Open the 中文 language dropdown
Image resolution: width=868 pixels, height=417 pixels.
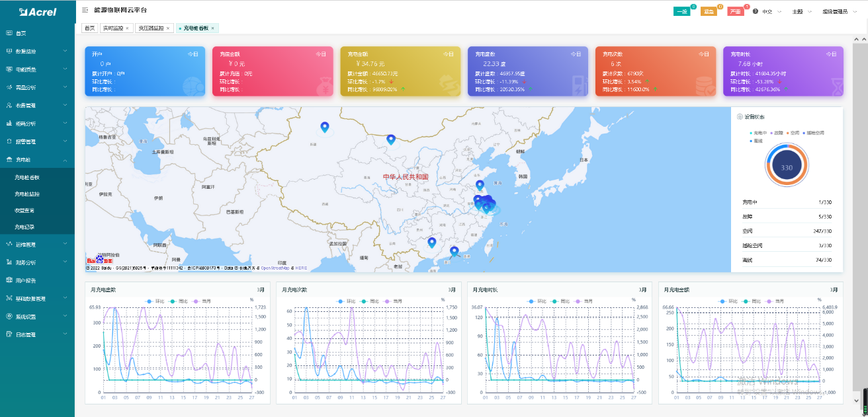[x=771, y=12]
